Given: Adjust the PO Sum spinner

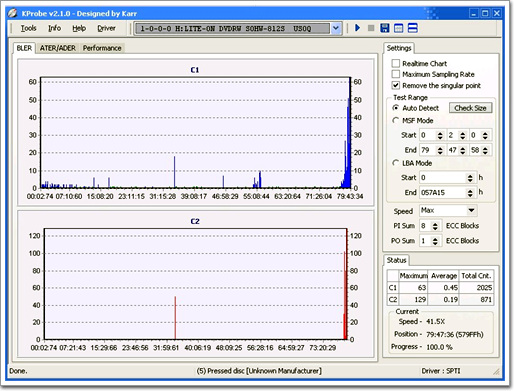Looking at the screenshot, I should (x=435, y=241).
